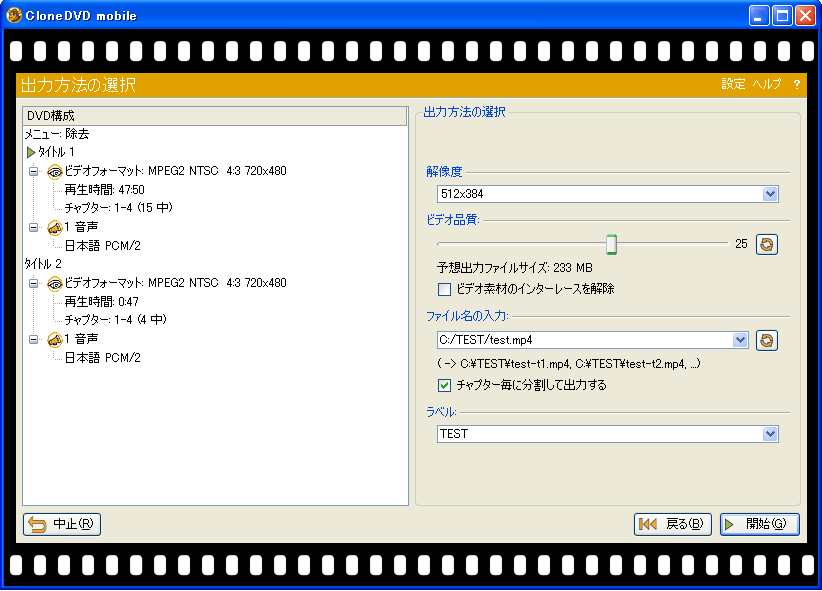This screenshot has width=822, height=591.
Task: Uncheck チャプター毎に分割して出力する checkbox
Action: [x=444, y=386]
